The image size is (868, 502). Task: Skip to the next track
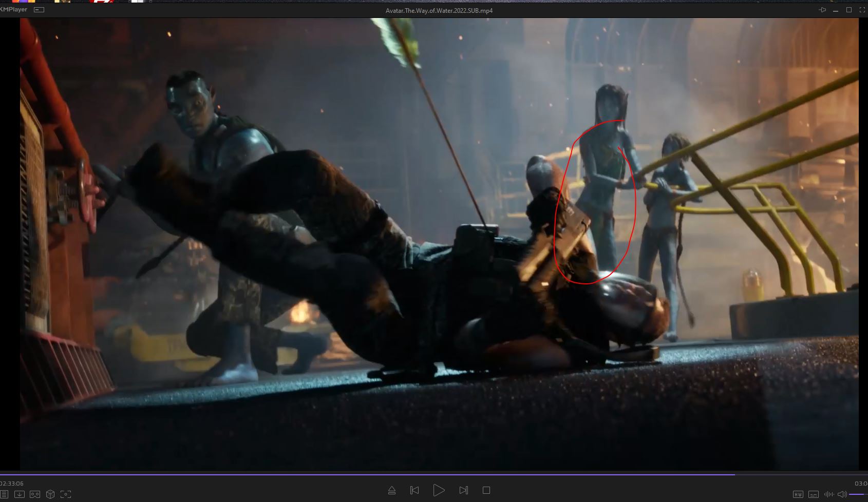pyautogui.click(x=463, y=490)
